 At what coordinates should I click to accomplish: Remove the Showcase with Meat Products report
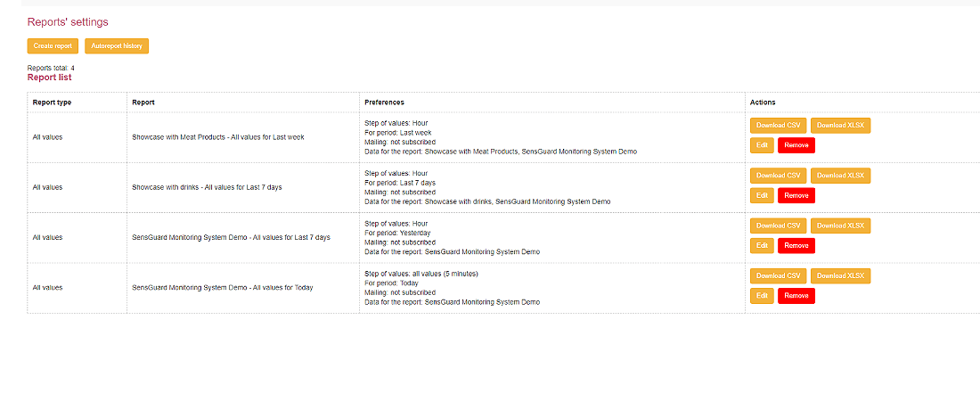point(796,145)
